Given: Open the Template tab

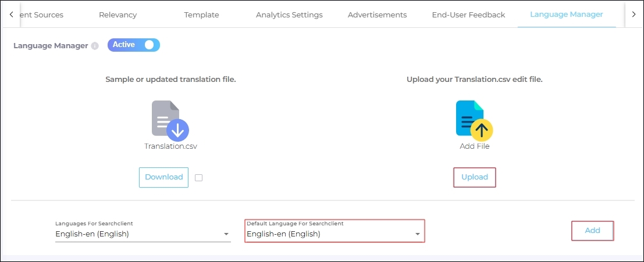Looking at the screenshot, I should click(x=201, y=15).
